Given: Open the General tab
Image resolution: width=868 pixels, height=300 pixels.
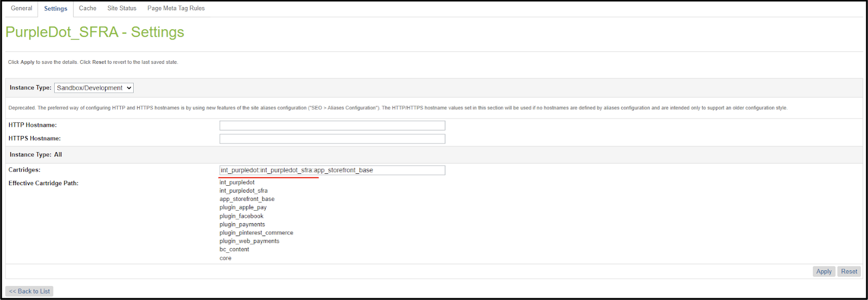Looking at the screenshot, I should click(22, 8).
